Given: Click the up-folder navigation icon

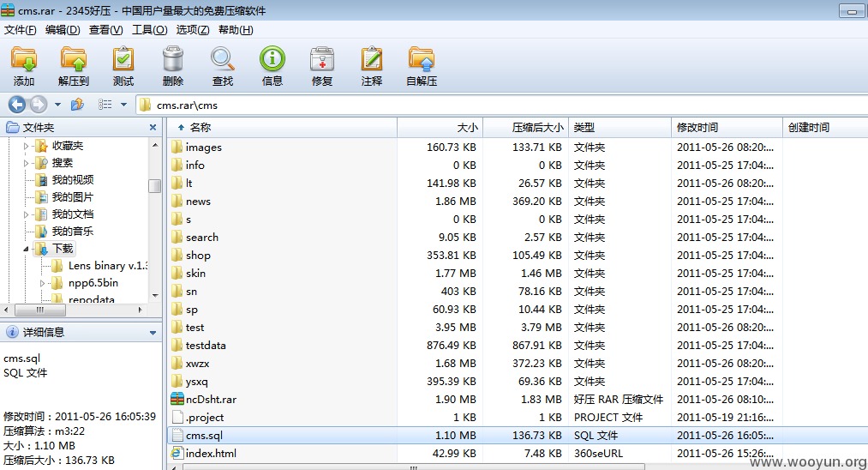Looking at the screenshot, I should tap(77, 104).
